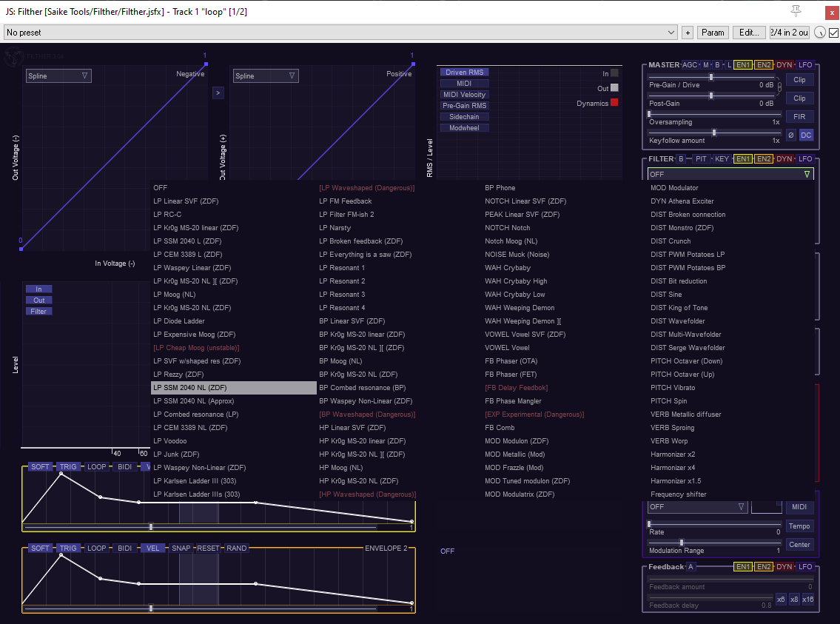Viewport: 840px width, 624px height.
Task: Select OFF at top of filter list
Action: pos(160,188)
